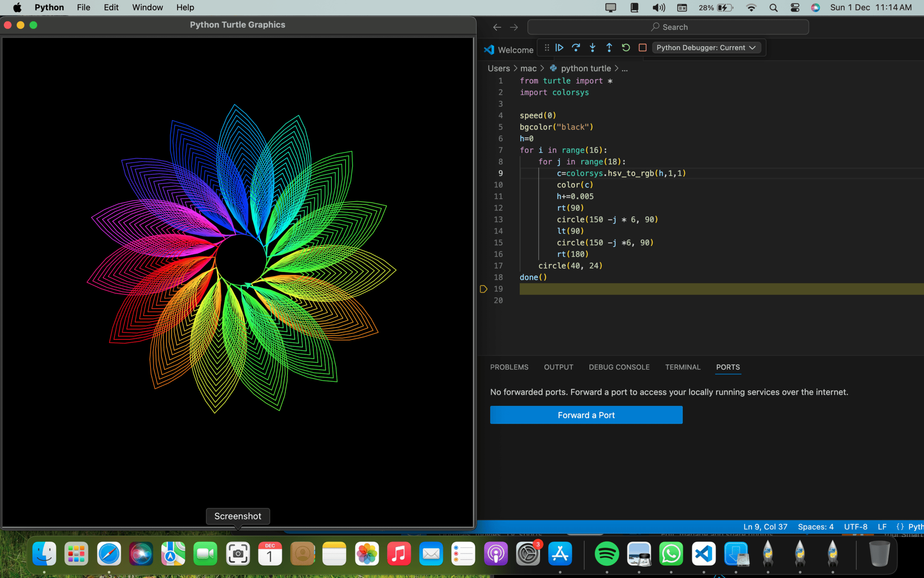This screenshot has width=924, height=578.
Task: Click the debugger Step Out arrow
Action: [x=609, y=48]
